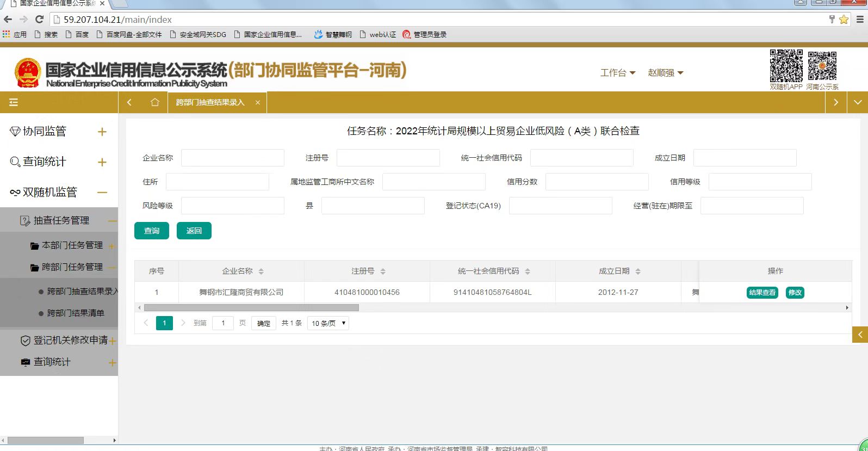Click the 查询 search button
This screenshot has width=868, height=451.
pyautogui.click(x=152, y=231)
